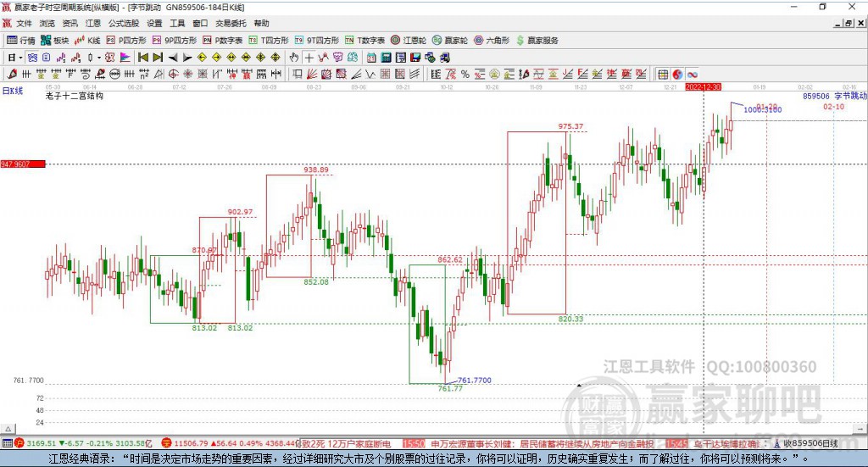This screenshot has width=868, height=467.
Task: Click the 收859506日线 status entry
Action: click(810, 443)
